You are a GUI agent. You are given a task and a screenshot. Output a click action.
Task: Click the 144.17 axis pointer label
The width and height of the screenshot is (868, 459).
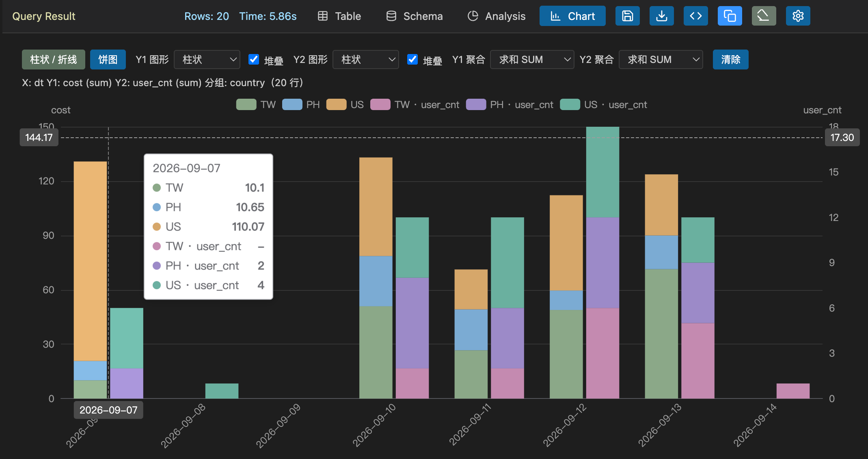(39, 137)
